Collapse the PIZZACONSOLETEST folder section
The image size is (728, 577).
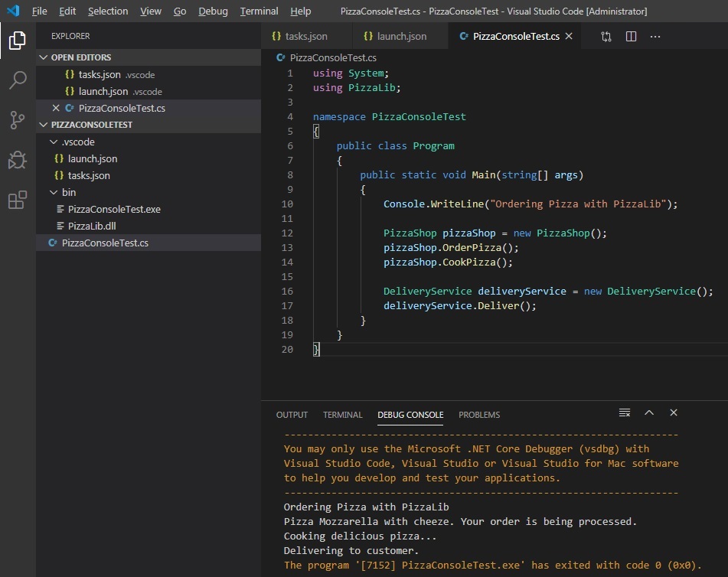(x=44, y=125)
